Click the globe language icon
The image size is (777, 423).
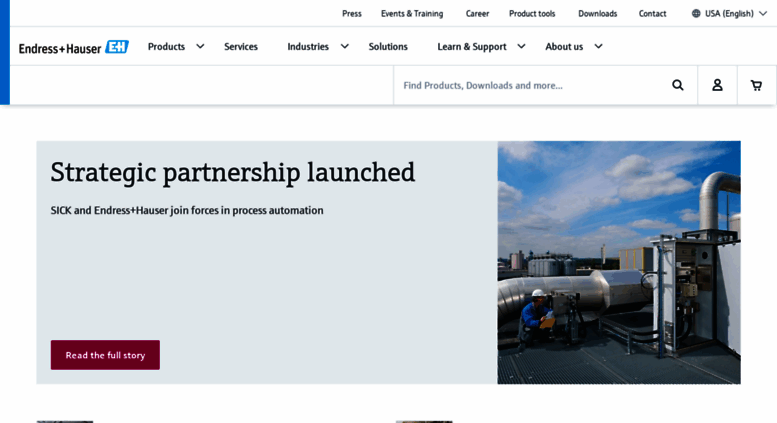click(x=696, y=13)
